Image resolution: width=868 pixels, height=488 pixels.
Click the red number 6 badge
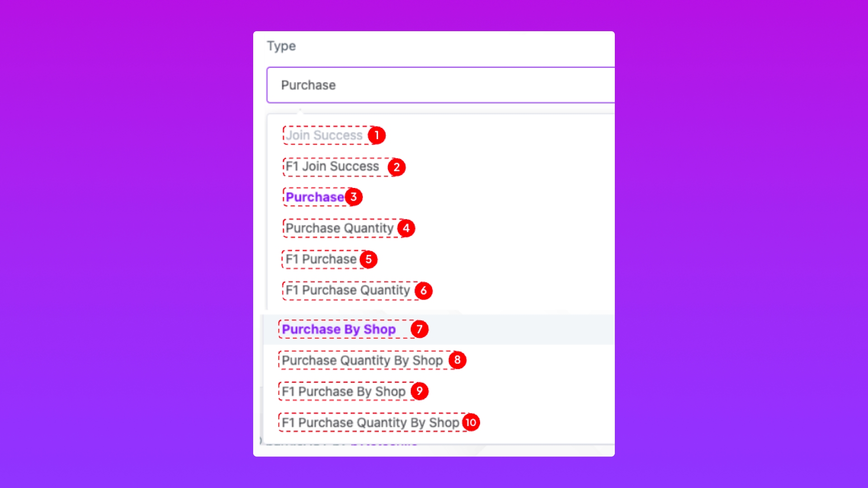point(424,291)
